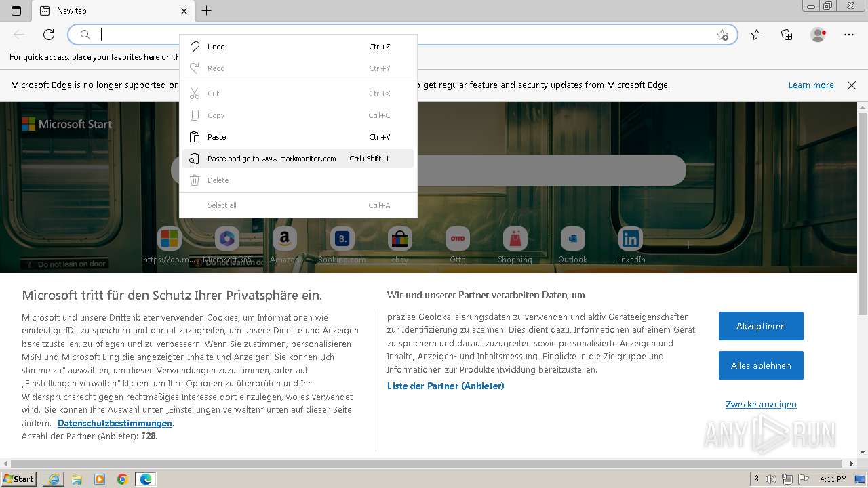The width and height of the screenshot is (868, 488).
Task: Open the ebay quick link
Action: click(400, 245)
